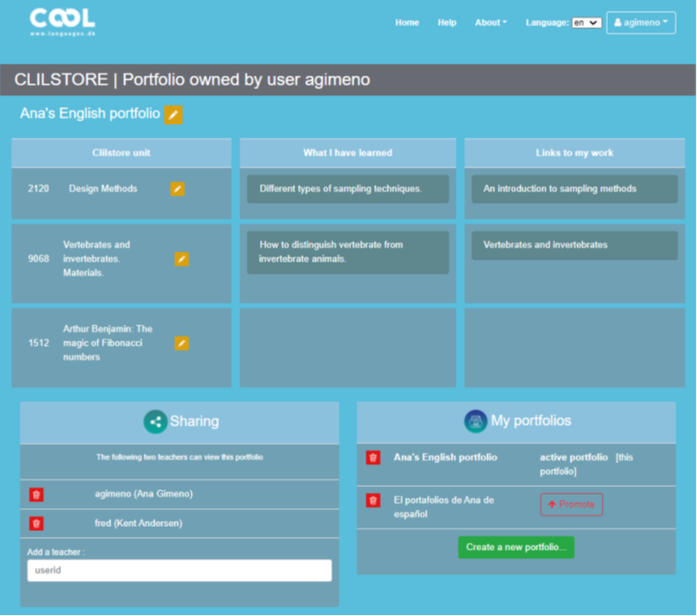Open the Help page
The image size is (697, 616).
coord(447,23)
